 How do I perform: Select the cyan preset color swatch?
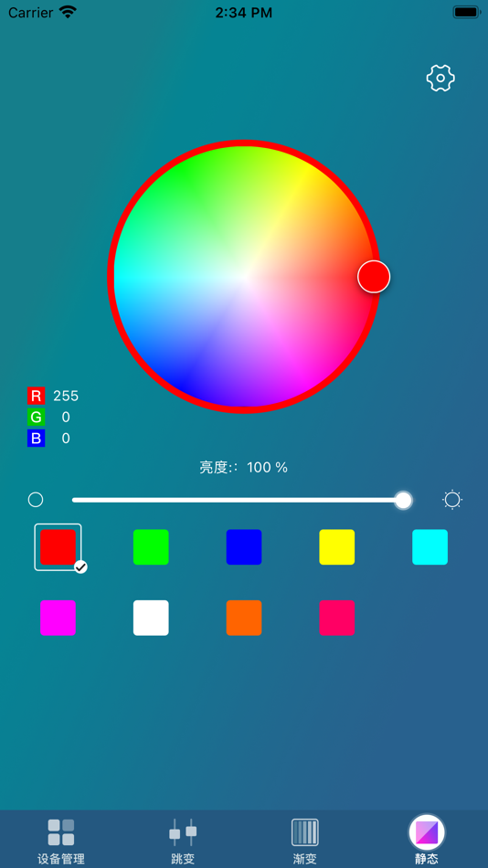pos(430,547)
